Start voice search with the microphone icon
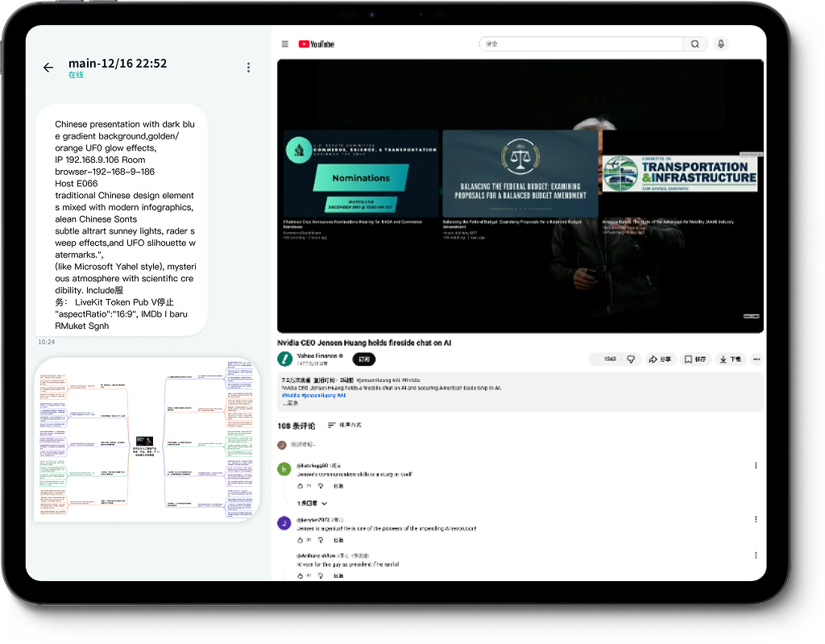Image resolution: width=825 pixels, height=644 pixels. point(720,44)
